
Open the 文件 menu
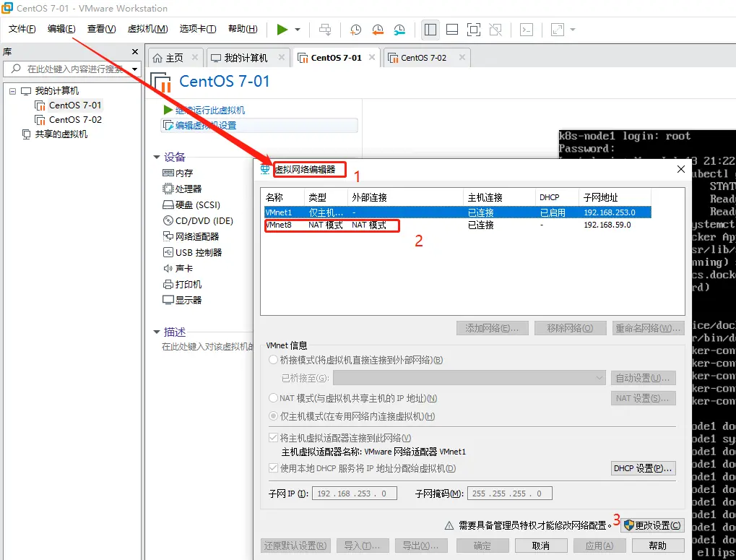pos(22,29)
